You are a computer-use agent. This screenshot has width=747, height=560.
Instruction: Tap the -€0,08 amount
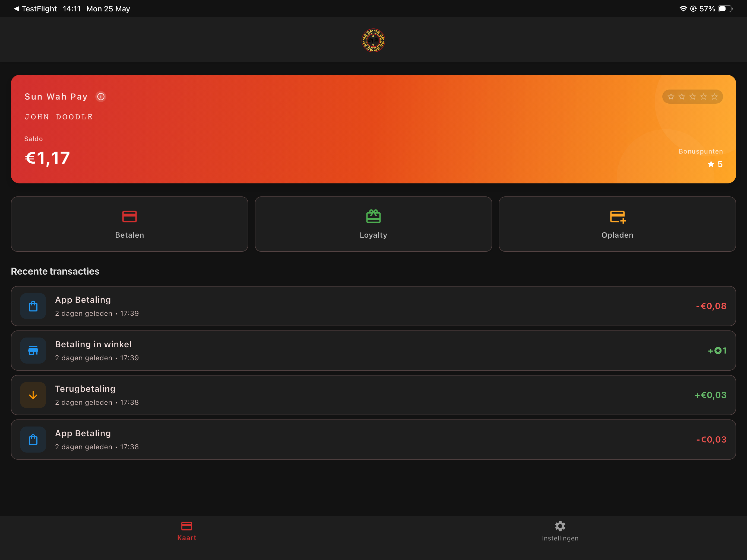(x=711, y=306)
